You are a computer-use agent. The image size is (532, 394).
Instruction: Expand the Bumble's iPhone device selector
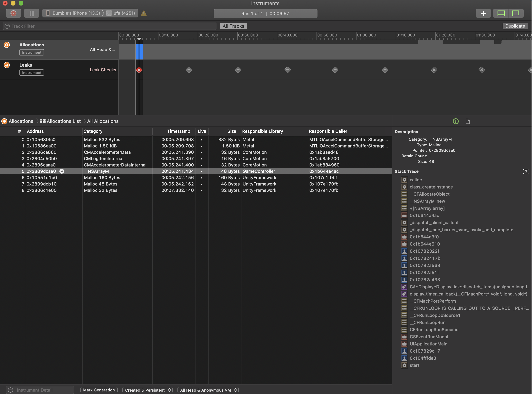(x=76, y=13)
